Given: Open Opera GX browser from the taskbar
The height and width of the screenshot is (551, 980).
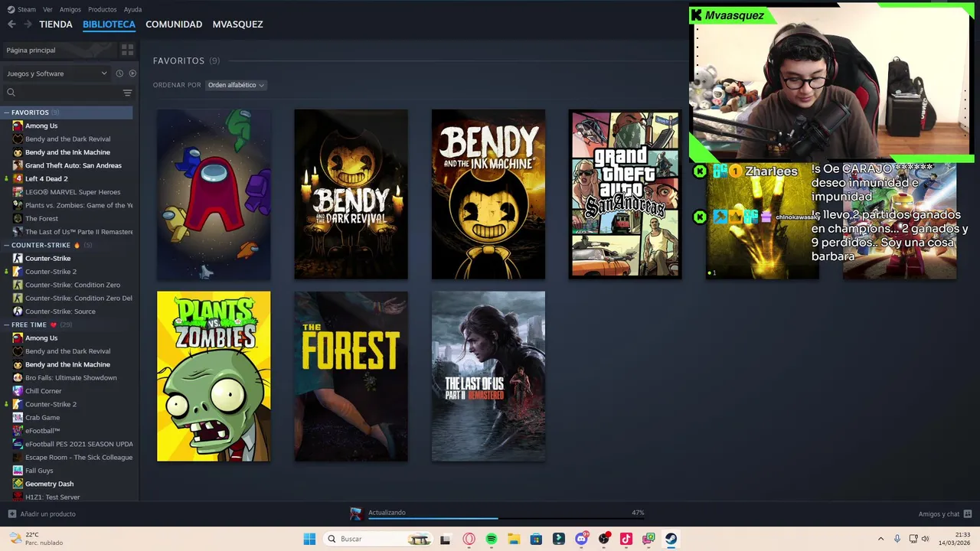Looking at the screenshot, I should 469,539.
